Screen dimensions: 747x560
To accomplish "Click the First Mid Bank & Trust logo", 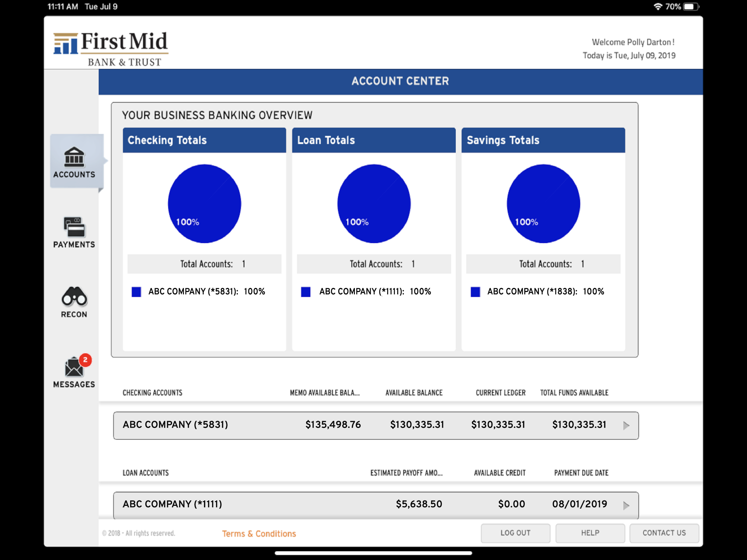I will coord(111,48).
